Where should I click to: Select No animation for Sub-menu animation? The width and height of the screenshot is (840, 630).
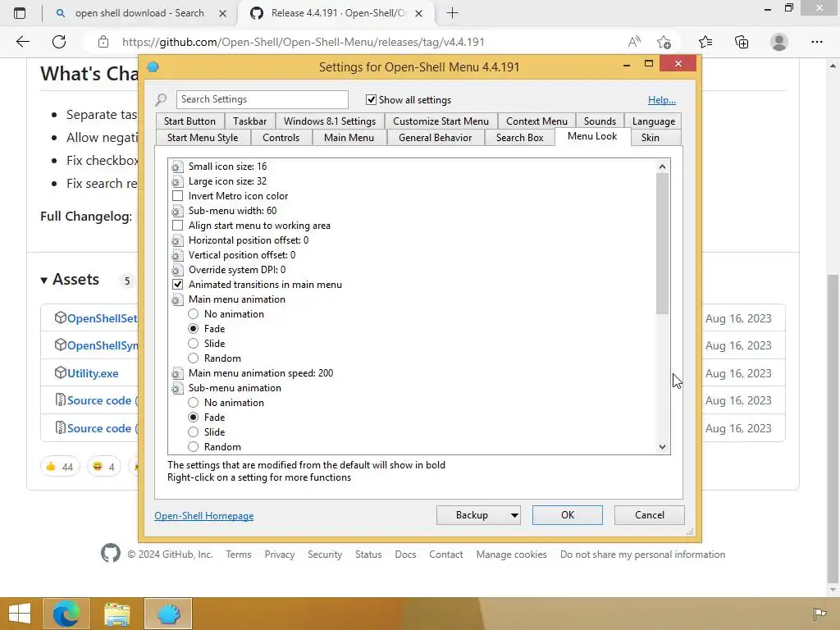click(x=194, y=403)
